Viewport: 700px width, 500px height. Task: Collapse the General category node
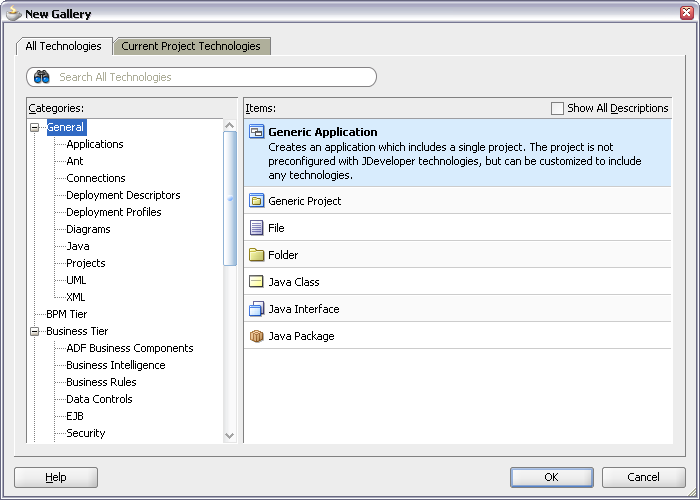pyautogui.click(x=35, y=127)
